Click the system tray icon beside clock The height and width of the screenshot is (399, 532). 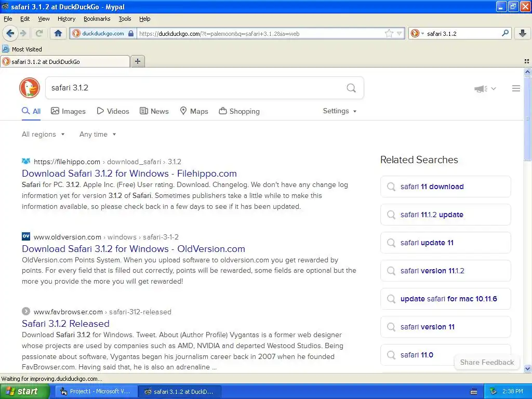pos(493,392)
